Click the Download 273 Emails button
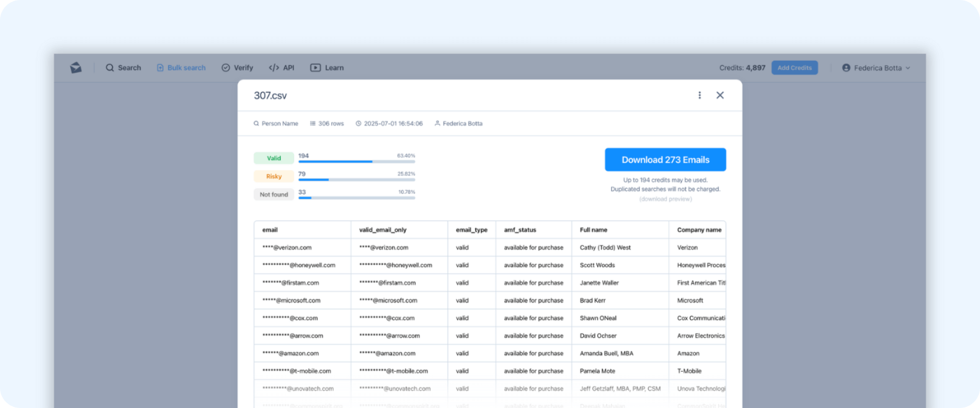The image size is (980, 408). [665, 160]
